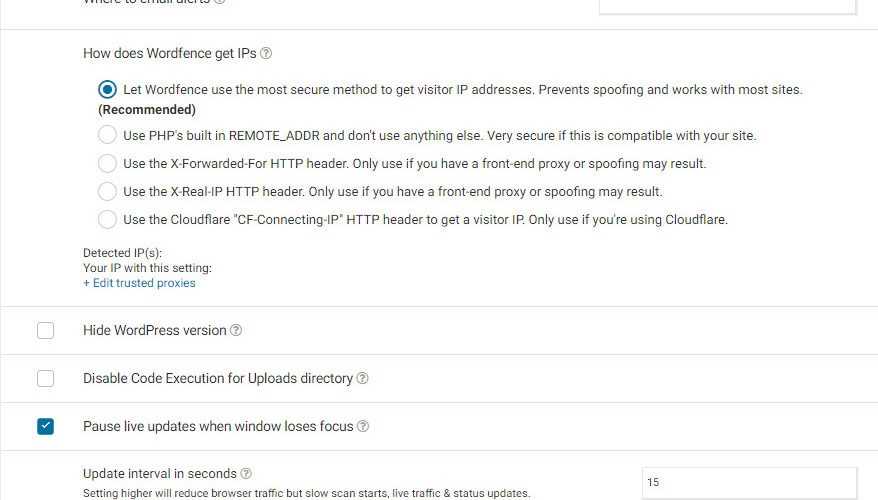Click help icon beside Pause live updates
The width and height of the screenshot is (878, 500).
coord(363,427)
